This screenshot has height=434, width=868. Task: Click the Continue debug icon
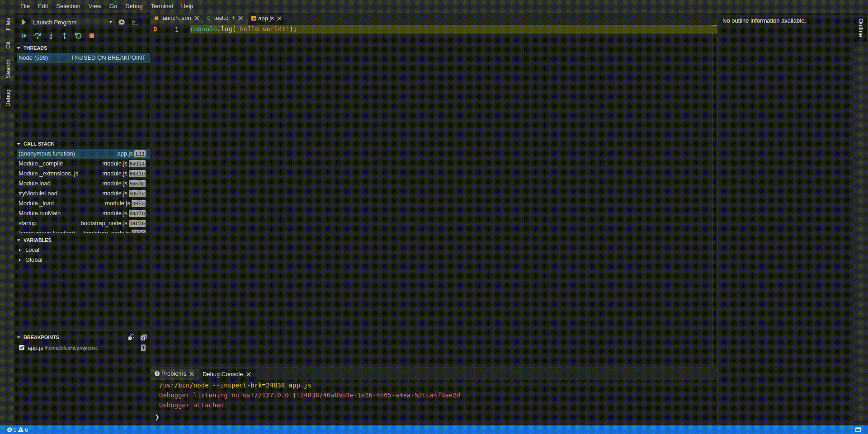(24, 36)
